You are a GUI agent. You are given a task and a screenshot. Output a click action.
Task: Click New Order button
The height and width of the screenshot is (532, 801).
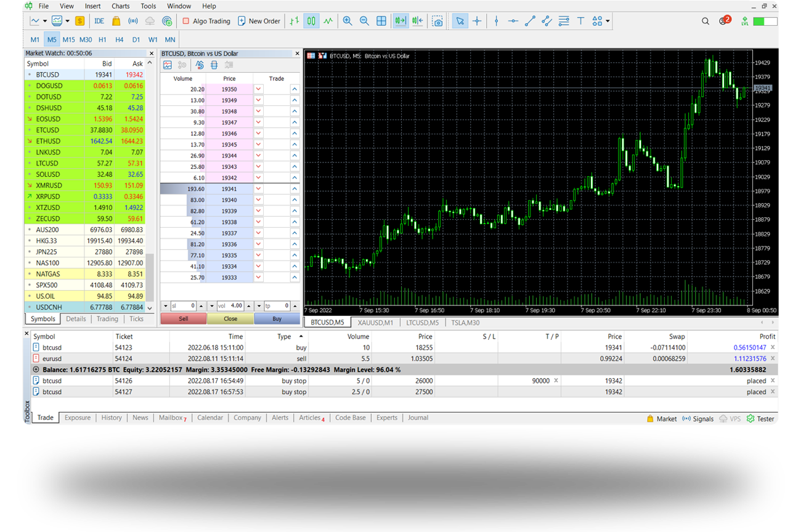(x=259, y=21)
